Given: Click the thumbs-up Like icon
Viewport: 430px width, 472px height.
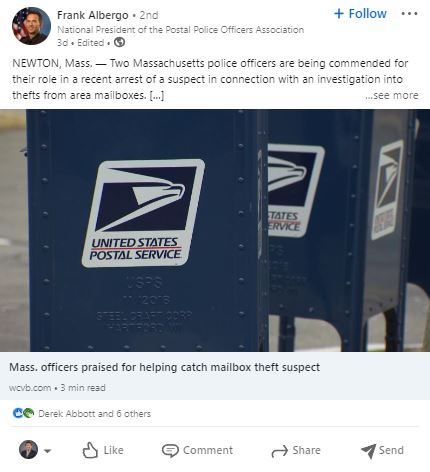Looking at the screenshot, I should (90, 450).
